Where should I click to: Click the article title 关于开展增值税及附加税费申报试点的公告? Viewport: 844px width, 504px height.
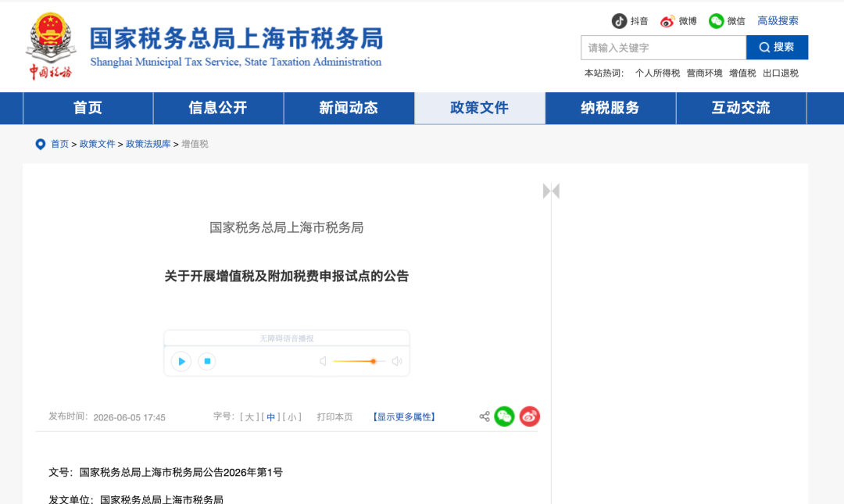(x=286, y=277)
